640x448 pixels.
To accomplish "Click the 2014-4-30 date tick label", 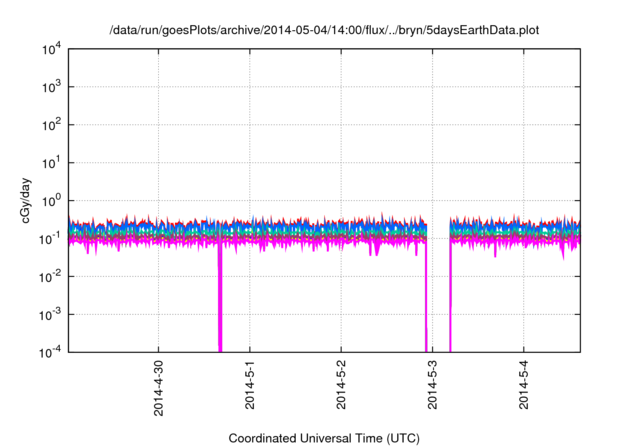I will (158, 388).
